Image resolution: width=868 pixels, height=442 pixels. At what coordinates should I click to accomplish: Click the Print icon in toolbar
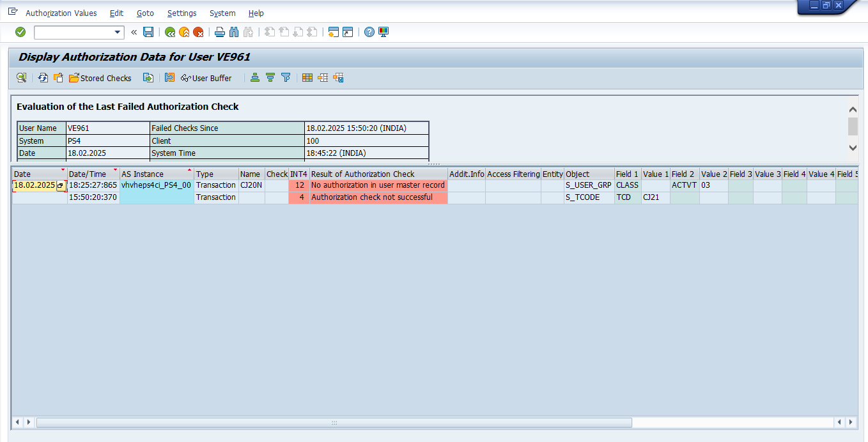point(219,32)
